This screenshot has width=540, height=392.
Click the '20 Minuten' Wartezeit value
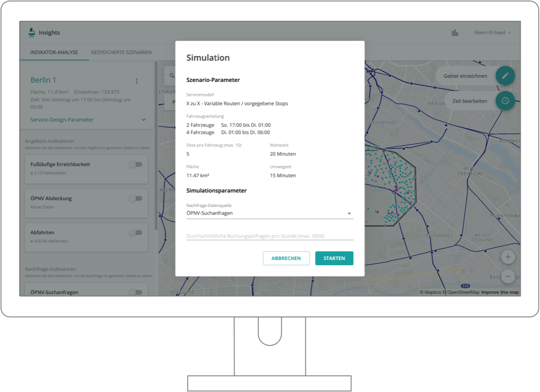(283, 154)
